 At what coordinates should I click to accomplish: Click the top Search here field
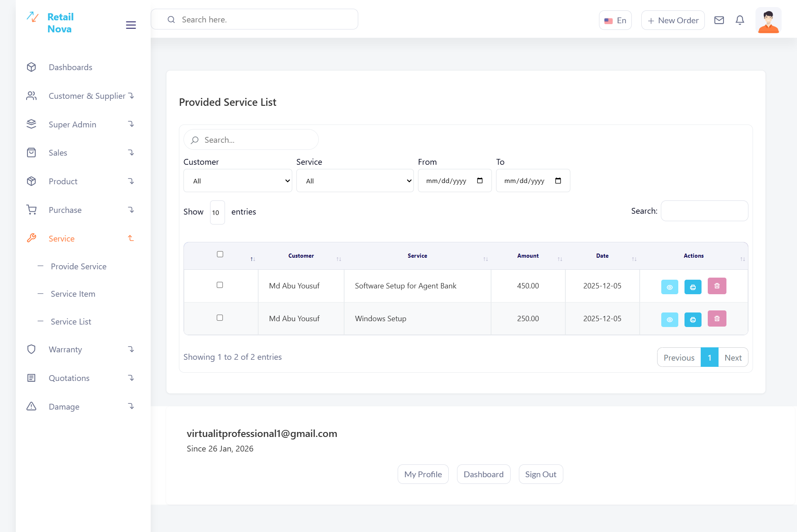click(254, 20)
